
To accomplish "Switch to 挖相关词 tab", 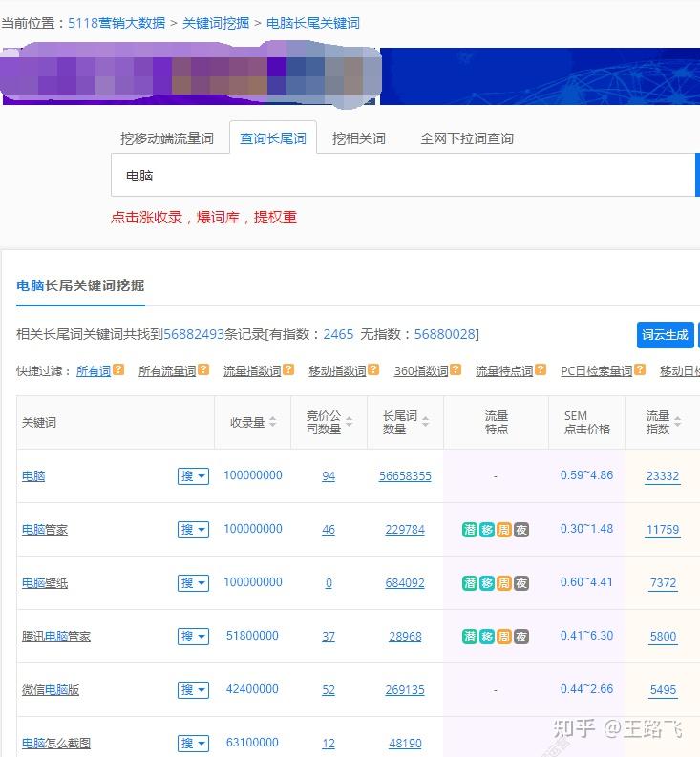I will 358,139.
